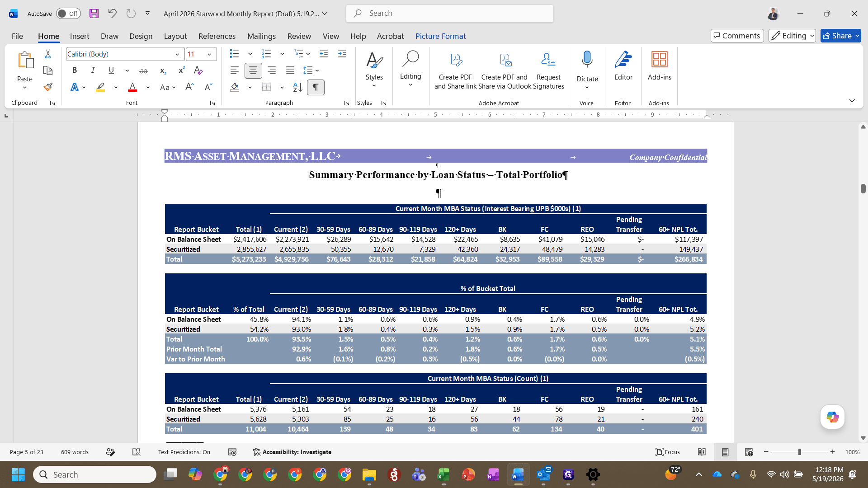This screenshot has height=488, width=868.
Task: Click Accessibility: Investigate in status bar
Action: (292, 452)
